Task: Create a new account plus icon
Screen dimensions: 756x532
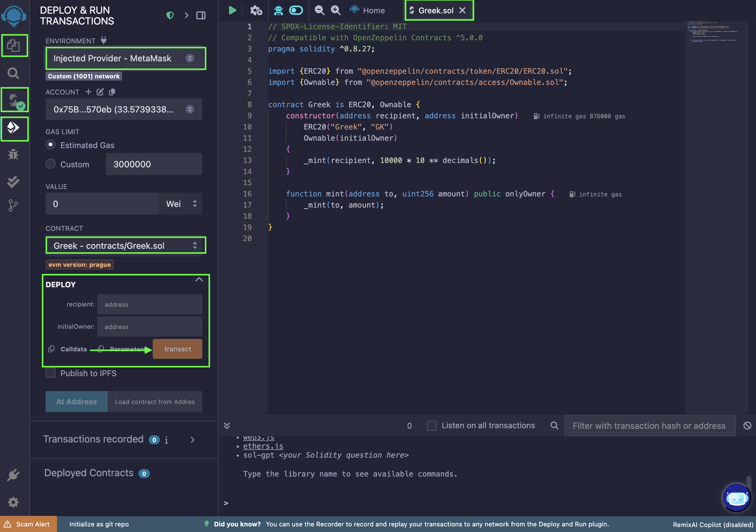Action: pos(88,92)
